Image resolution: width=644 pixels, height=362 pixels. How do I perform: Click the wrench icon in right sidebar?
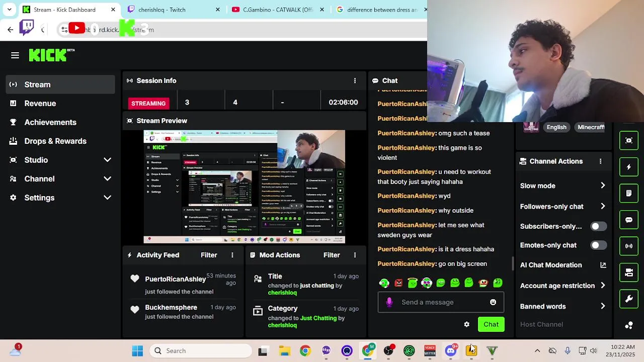click(629, 299)
